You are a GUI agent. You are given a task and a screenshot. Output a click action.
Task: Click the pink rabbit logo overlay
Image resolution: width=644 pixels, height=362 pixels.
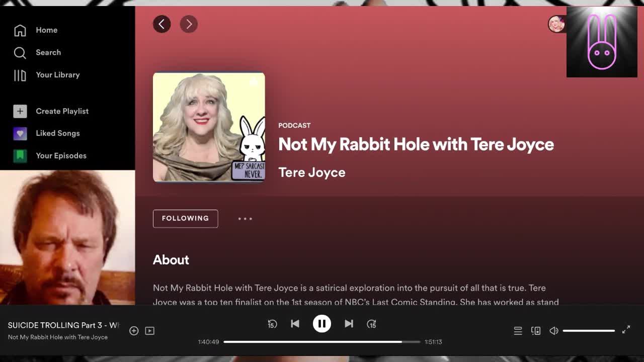[x=602, y=42]
